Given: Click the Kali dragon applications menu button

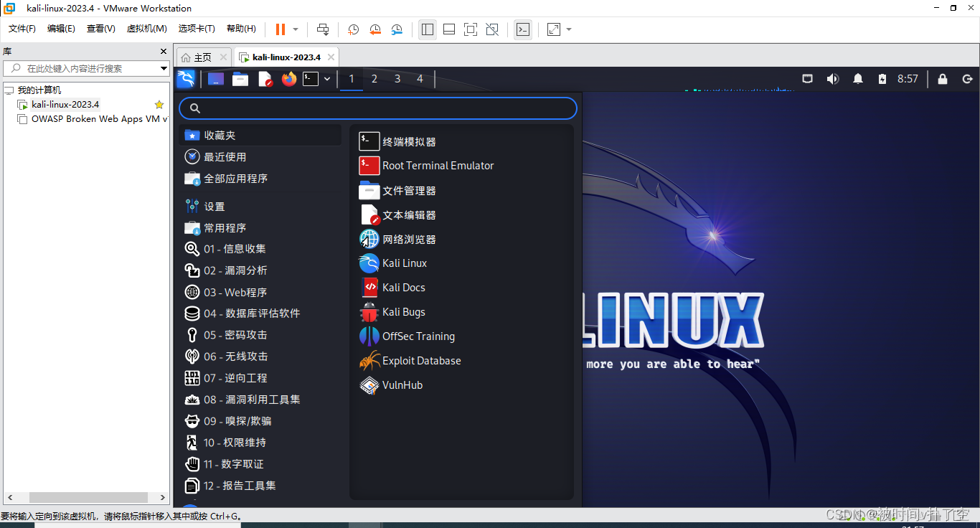Looking at the screenshot, I should pyautogui.click(x=186, y=79).
